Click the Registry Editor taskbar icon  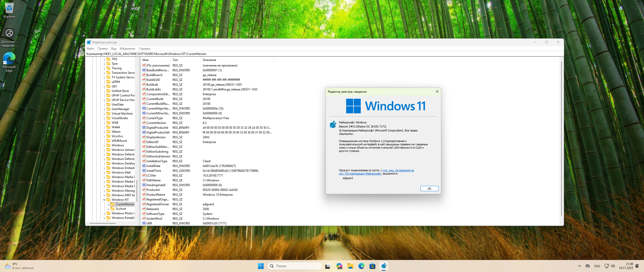(384, 266)
